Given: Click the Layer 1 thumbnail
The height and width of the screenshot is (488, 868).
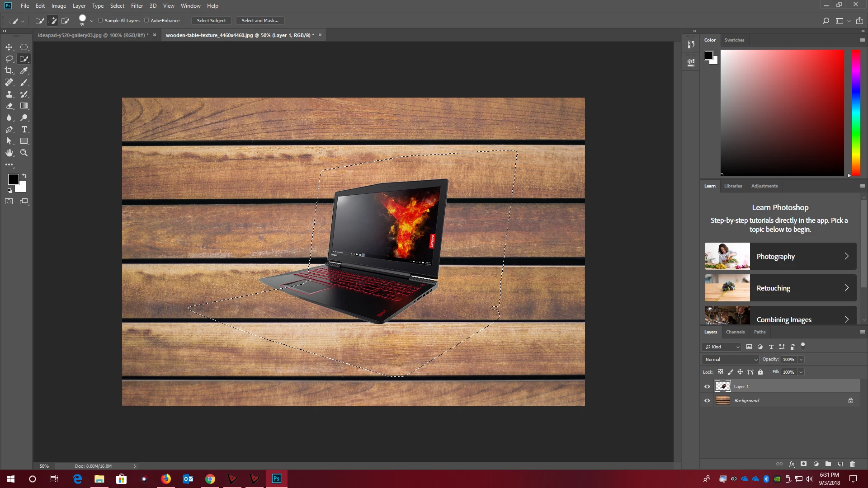Looking at the screenshot, I should coord(722,386).
